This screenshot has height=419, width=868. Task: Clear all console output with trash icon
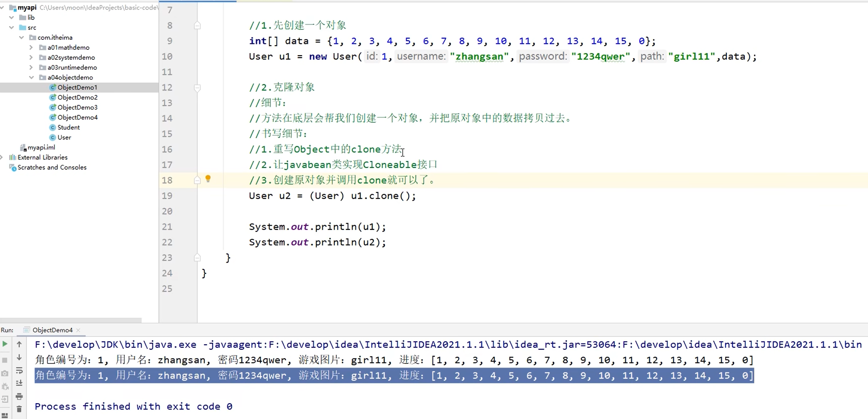pos(19,409)
